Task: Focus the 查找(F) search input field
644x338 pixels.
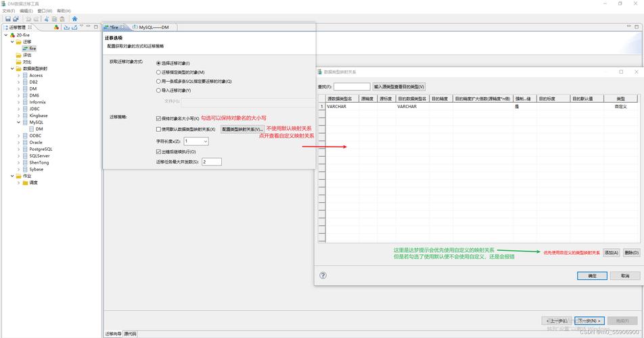Action: (352, 87)
